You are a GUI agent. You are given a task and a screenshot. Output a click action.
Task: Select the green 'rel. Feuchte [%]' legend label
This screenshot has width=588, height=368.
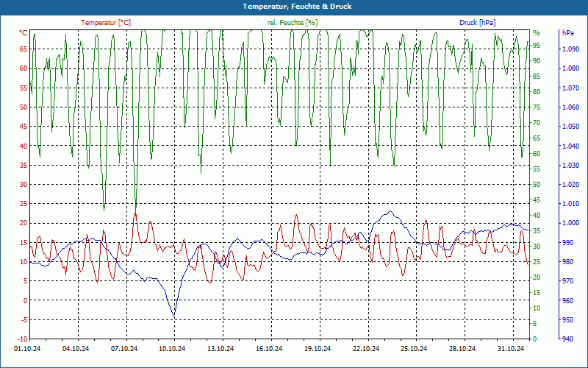pos(293,23)
